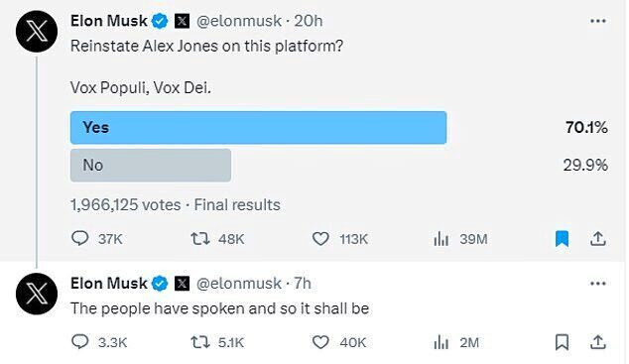Share the poll tweet via share icon
629x364 pixels.
click(597, 238)
